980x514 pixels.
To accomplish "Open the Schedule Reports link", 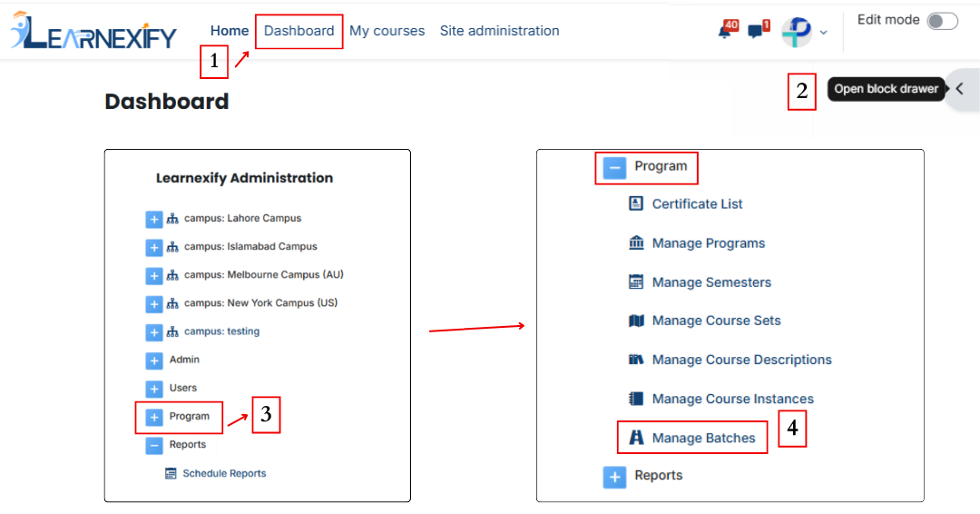I will click(224, 473).
